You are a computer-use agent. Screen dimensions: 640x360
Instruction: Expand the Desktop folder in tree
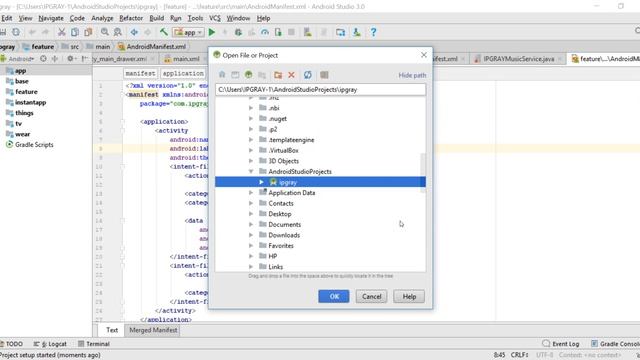pyautogui.click(x=251, y=214)
